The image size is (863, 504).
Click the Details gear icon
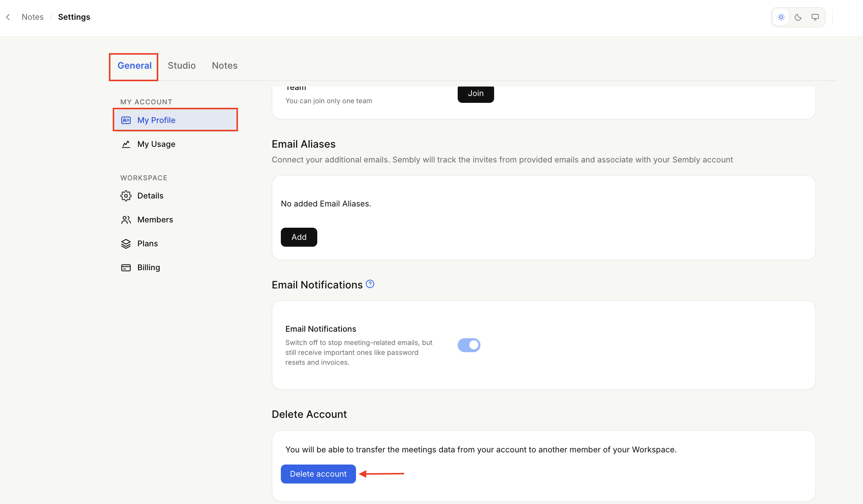pyautogui.click(x=126, y=196)
